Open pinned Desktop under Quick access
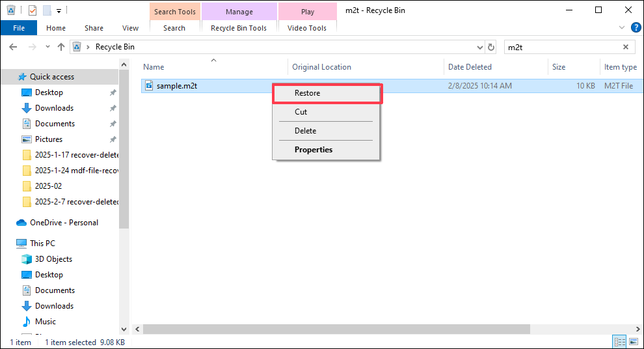Image resolution: width=644 pixels, height=349 pixels. pyautogui.click(x=49, y=92)
